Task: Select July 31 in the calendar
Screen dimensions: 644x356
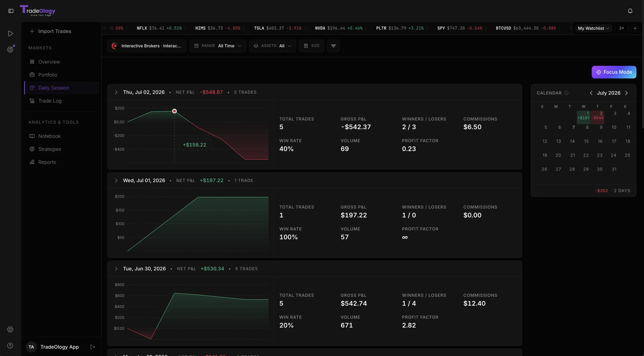Action: coord(614,169)
